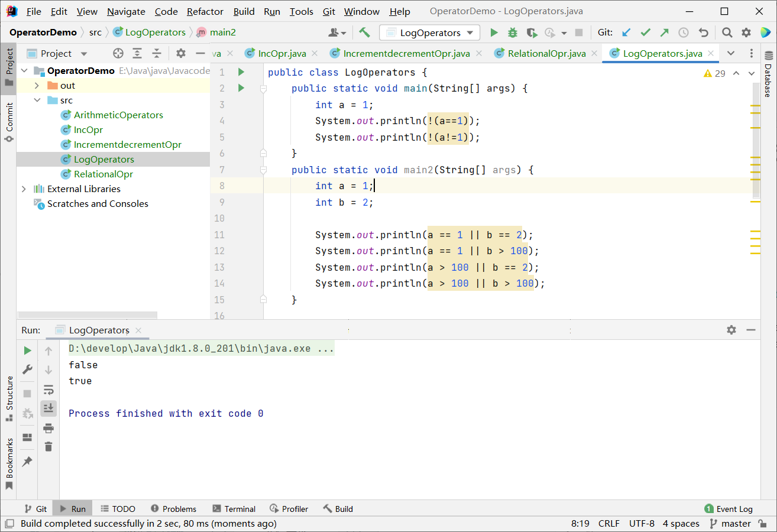Open Search Everywhere magnifier icon
Screen dimensions: 777x532
pyautogui.click(x=727, y=33)
